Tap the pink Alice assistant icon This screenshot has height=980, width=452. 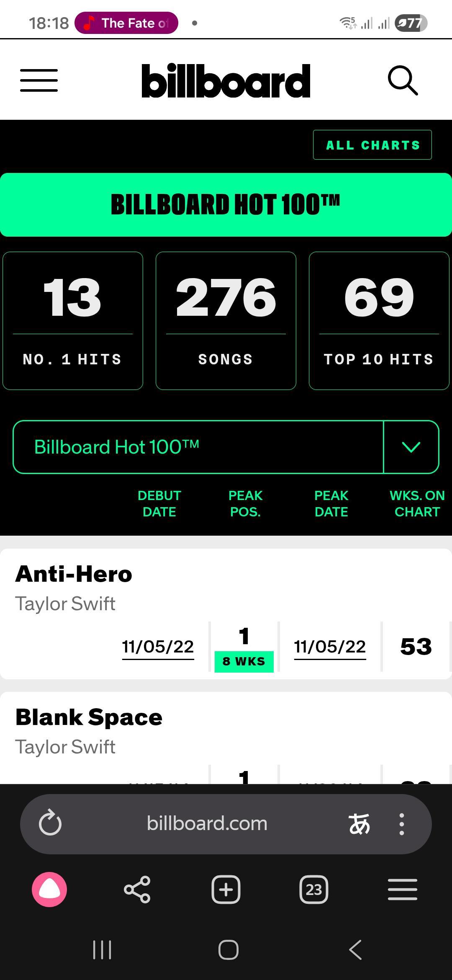coord(49,890)
